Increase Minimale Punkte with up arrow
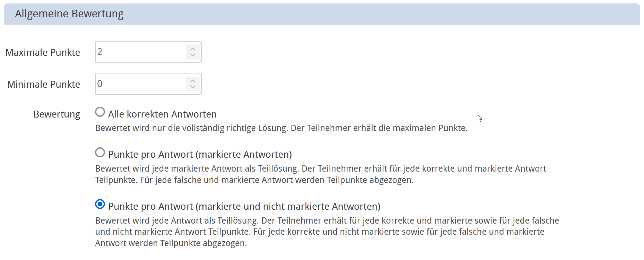The width and height of the screenshot is (644, 260). [x=193, y=81]
